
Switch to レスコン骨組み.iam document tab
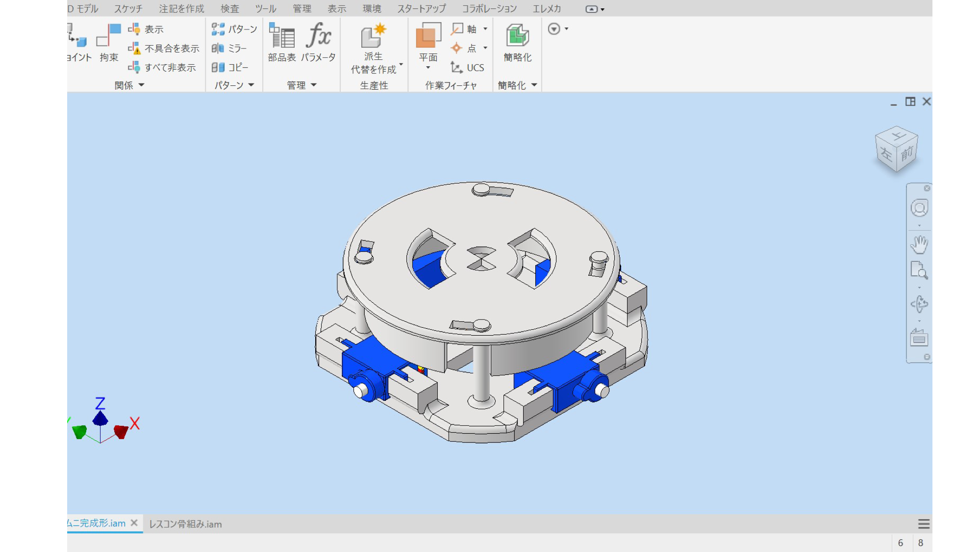point(185,524)
